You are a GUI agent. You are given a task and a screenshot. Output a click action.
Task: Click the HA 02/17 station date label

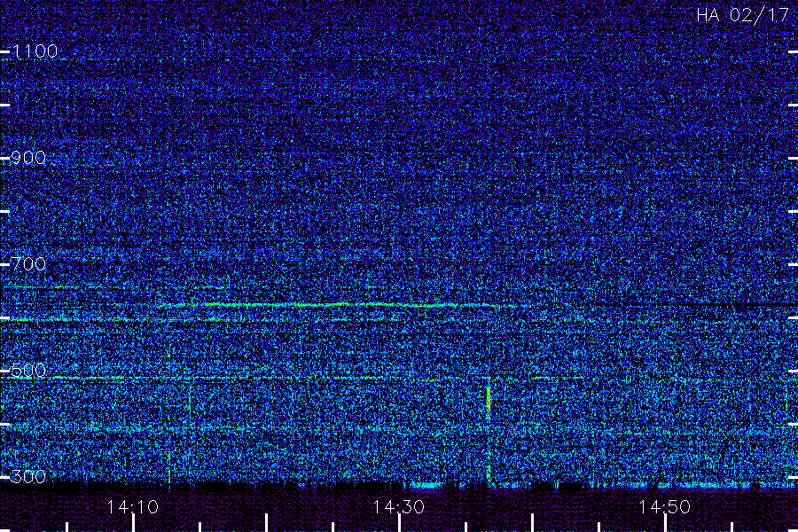coord(742,15)
